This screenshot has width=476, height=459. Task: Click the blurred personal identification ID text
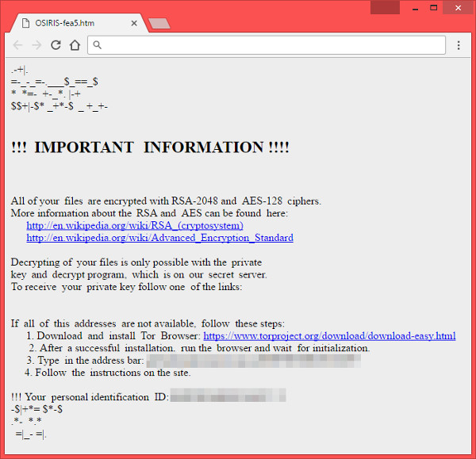pos(228,396)
